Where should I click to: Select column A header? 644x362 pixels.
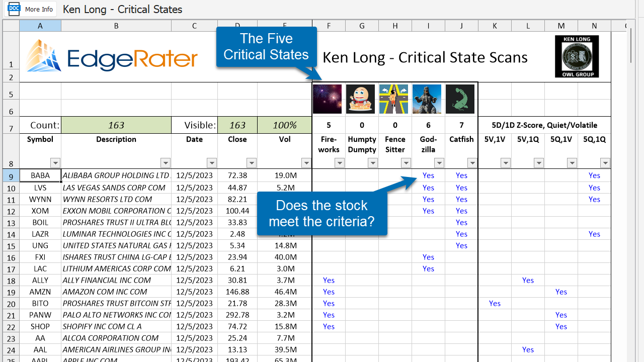[x=40, y=26]
